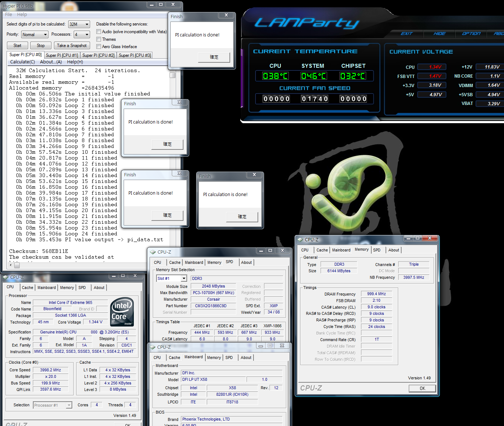
Task: Click the Intel Core i7 logo
Action: [x=122, y=312]
